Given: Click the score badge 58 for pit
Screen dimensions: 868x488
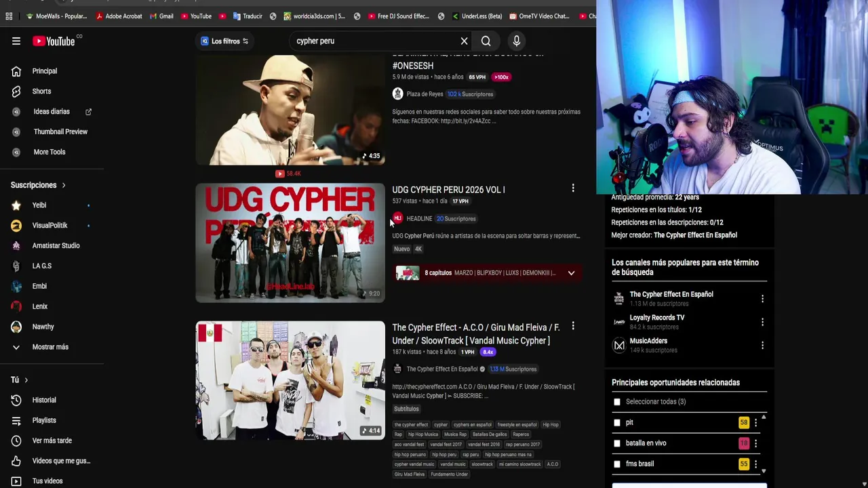Looking at the screenshot, I should click(x=744, y=423).
